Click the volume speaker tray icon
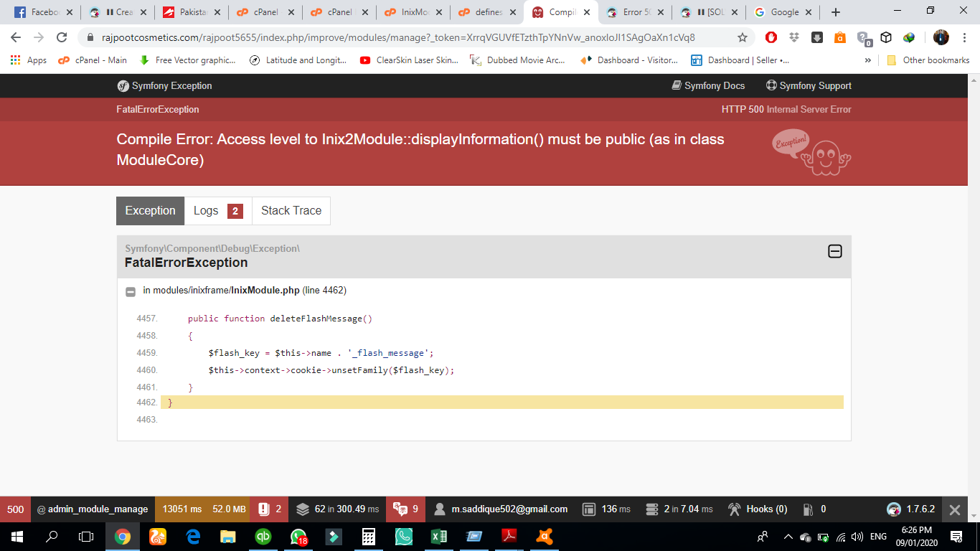 (857, 537)
